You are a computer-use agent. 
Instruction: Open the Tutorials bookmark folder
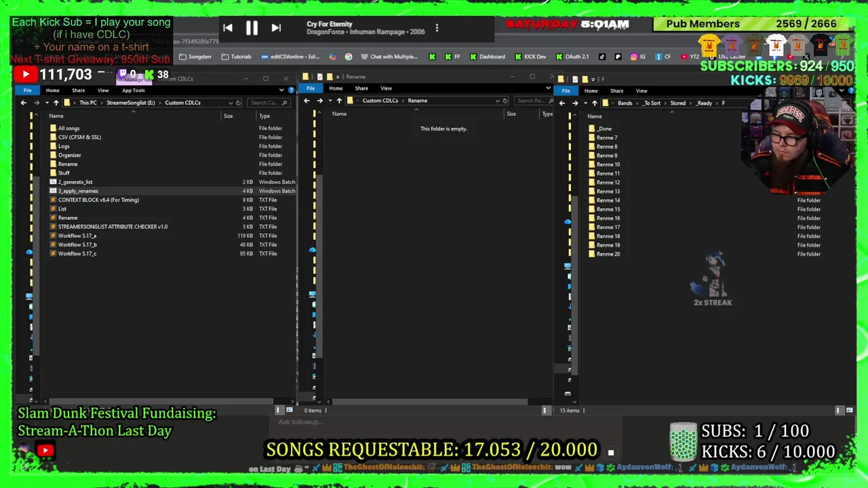[236, 57]
